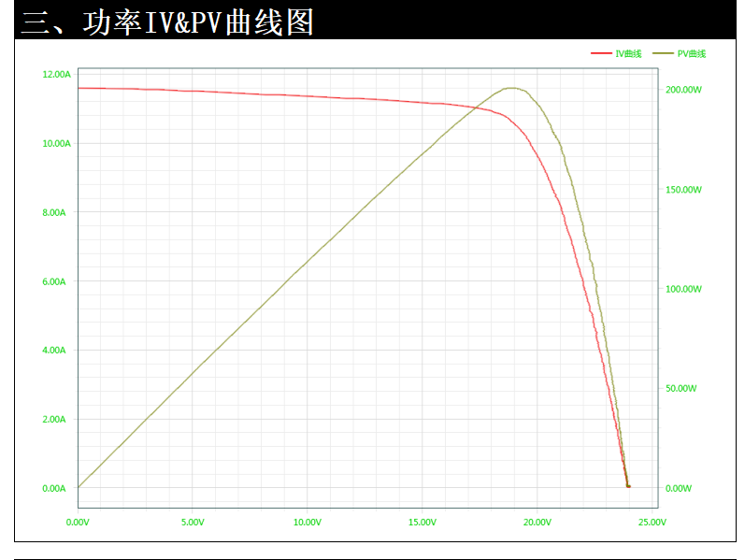The height and width of the screenshot is (560, 745).
Task: Click the olive PV曲线 legend line
Action: tap(664, 53)
